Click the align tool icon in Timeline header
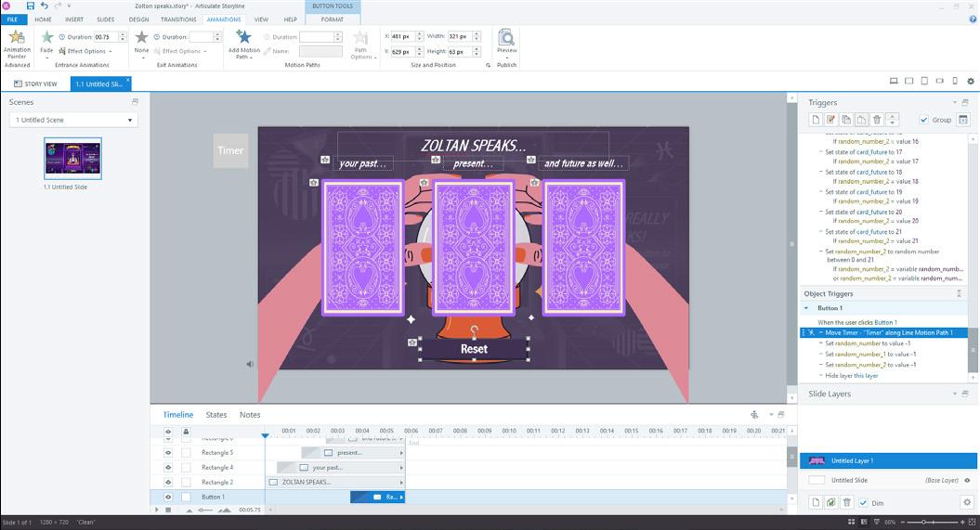This screenshot has width=980, height=530. click(754, 415)
